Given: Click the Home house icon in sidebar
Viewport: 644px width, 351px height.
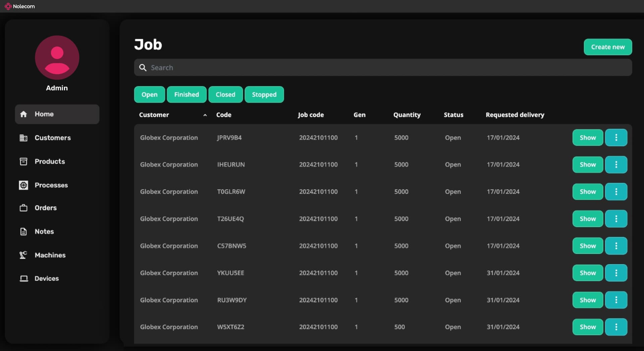Looking at the screenshot, I should [x=23, y=114].
